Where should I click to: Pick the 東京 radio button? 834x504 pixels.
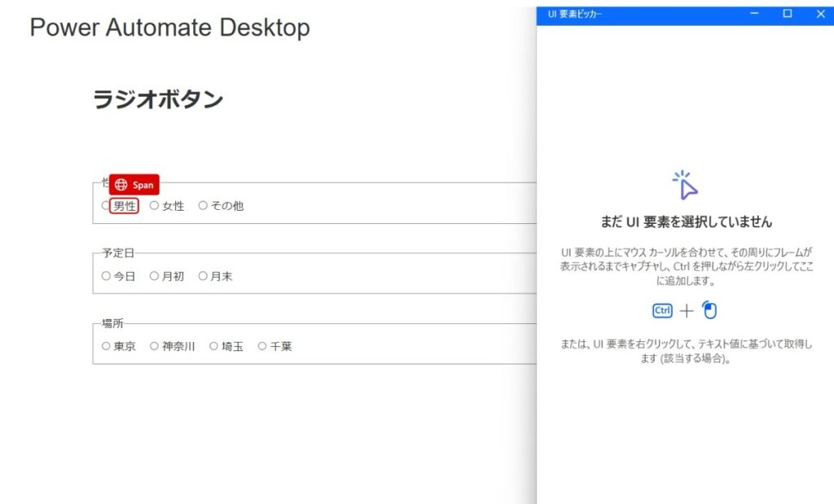coord(106,345)
